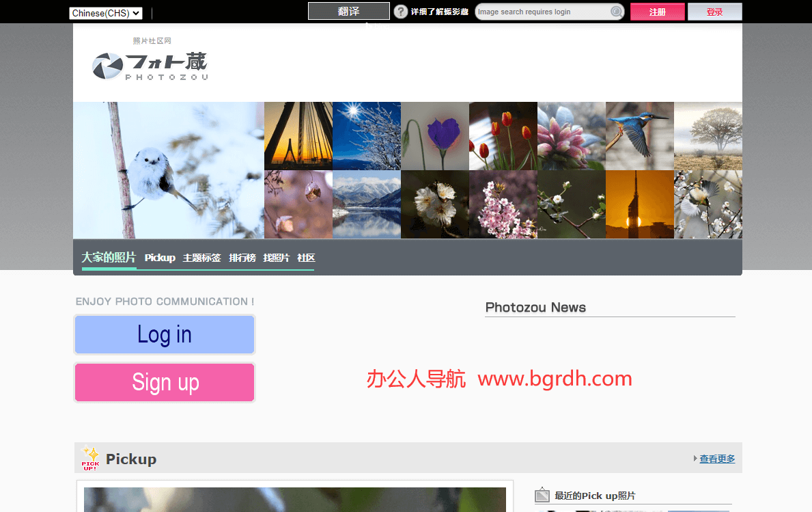The image size is (812, 512).
Task: Click the pink Sign up button
Action: (164, 382)
